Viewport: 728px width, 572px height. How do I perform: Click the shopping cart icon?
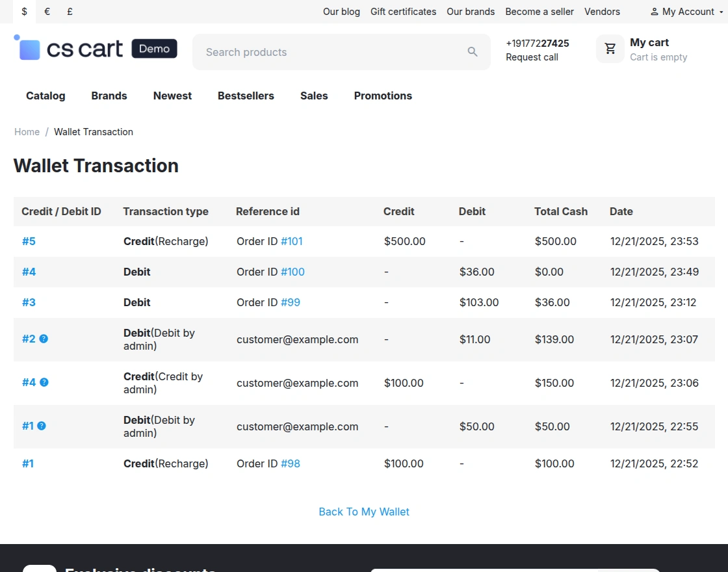[610, 48]
